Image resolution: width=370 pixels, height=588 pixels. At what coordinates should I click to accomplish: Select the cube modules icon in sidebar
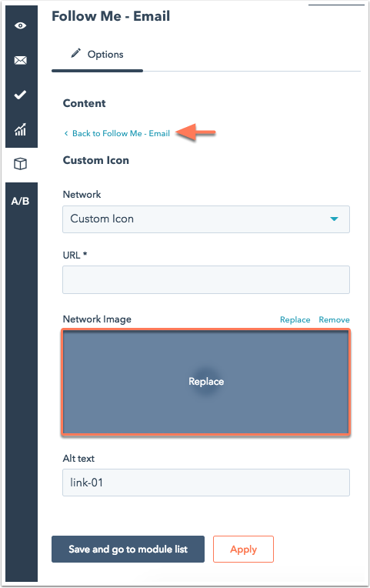pyautogui.click(x=20, y=164)
